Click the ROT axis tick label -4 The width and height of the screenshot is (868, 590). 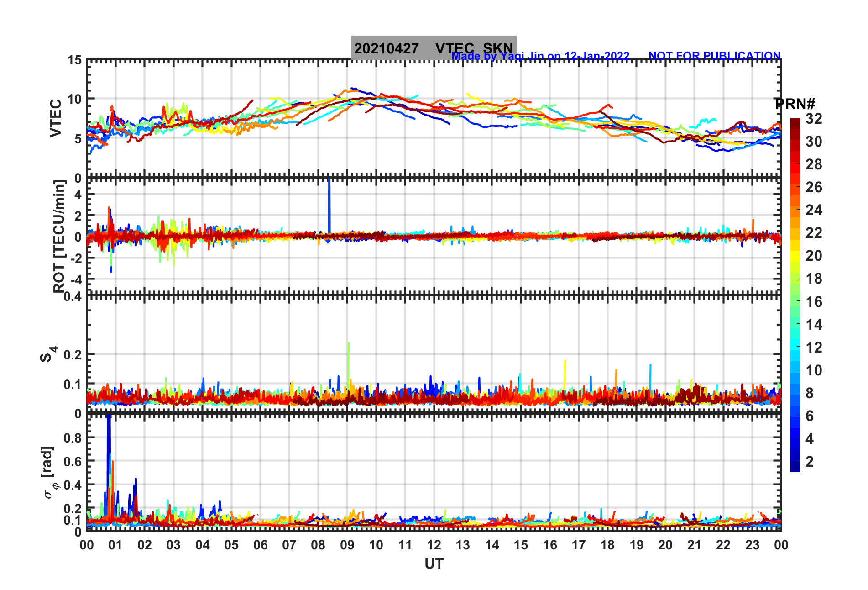coord(77,280)
